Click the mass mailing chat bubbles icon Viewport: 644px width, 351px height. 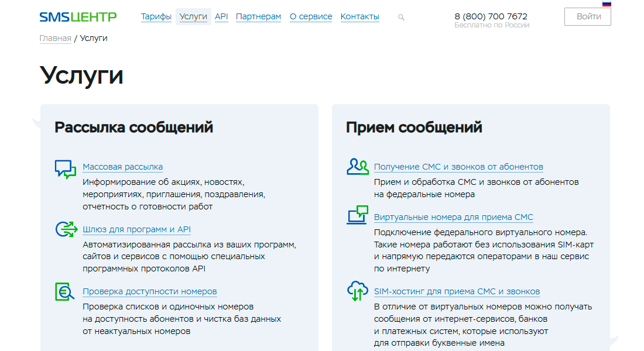coord(66,169)
